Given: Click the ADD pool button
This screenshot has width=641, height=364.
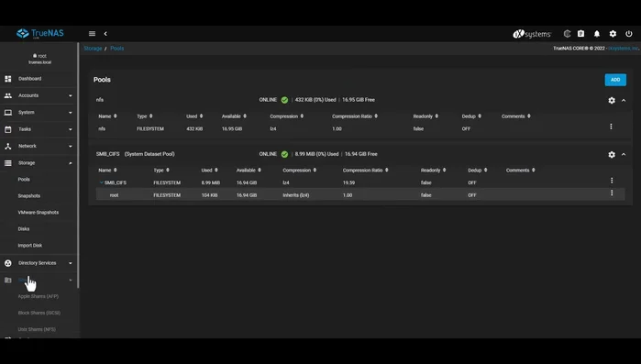Looking at the screenshot, I should [x=615, y=80].
